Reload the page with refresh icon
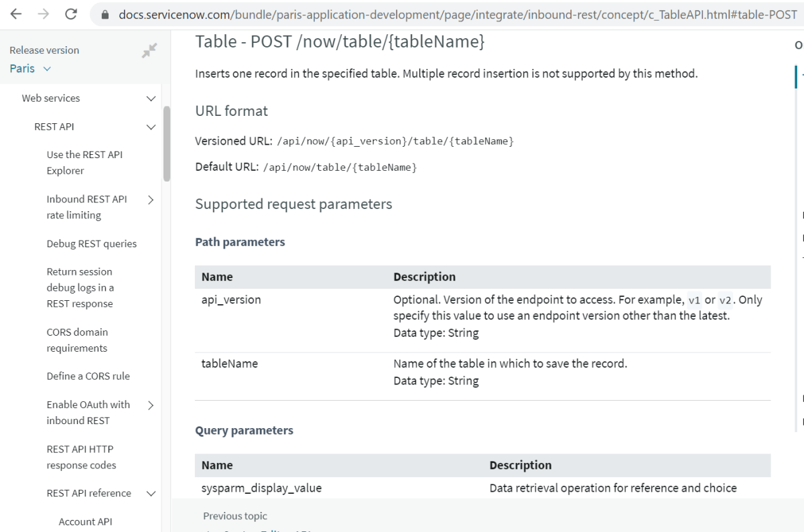The height and width of the screenshot is (532, 804). pyautogui.click(x=71, y=14)
